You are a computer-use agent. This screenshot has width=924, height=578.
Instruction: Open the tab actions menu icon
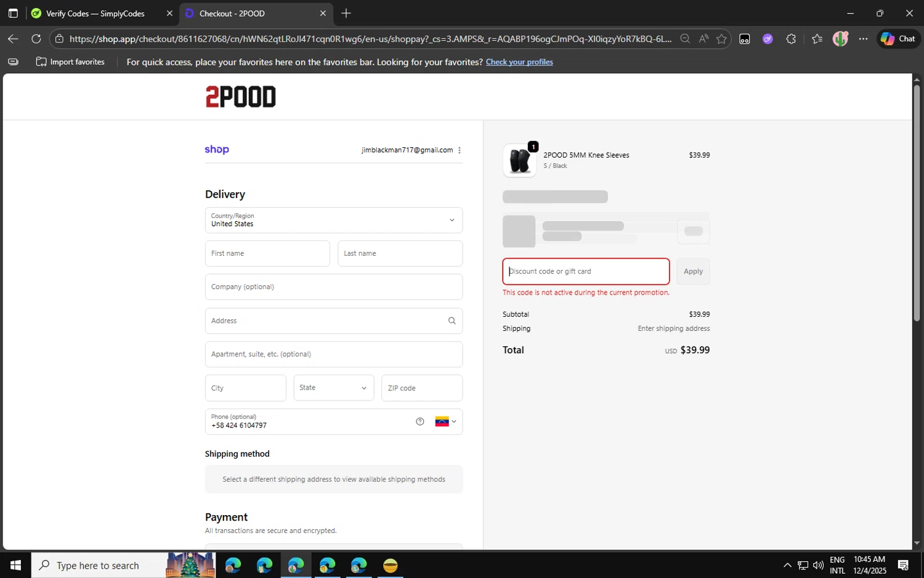13,13
